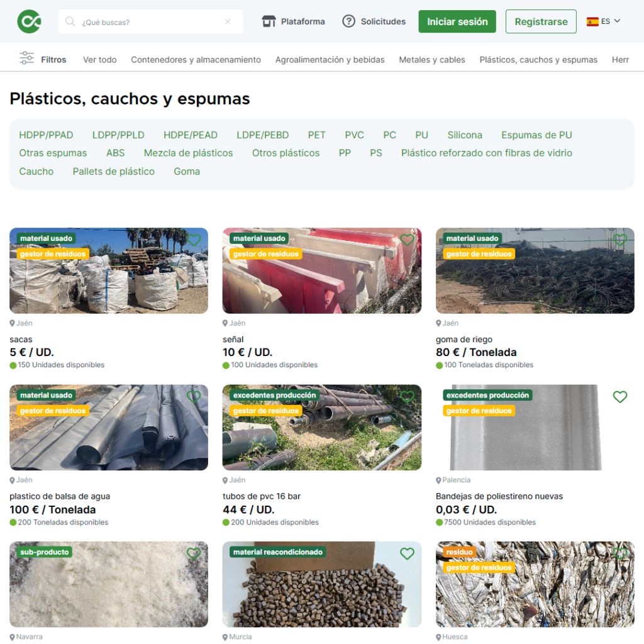Favorite tubos de pvc 16 bar heart
Image resolution: width=644 pixels, height=644 pixels.
click(407, 397)
